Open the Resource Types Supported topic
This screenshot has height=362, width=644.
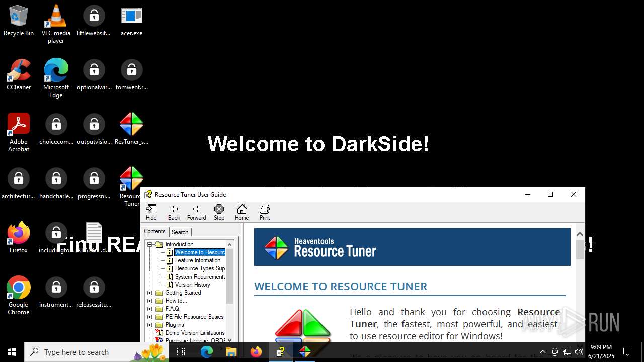tap(200, 268)
